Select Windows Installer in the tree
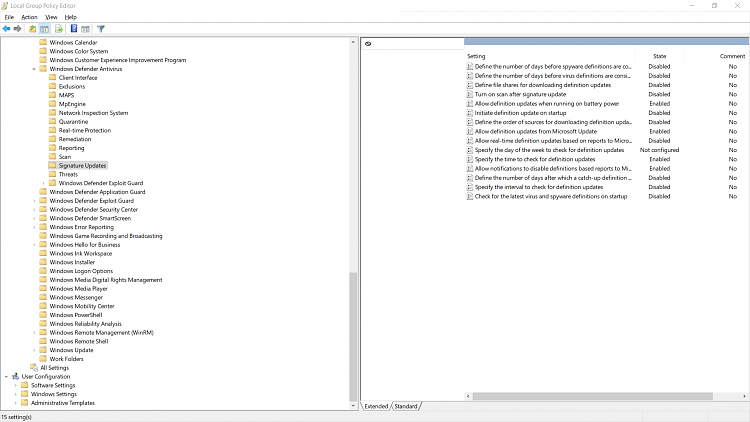Viewport: 750px width, 422px height. pyautogui.click(x=72, y=262)
